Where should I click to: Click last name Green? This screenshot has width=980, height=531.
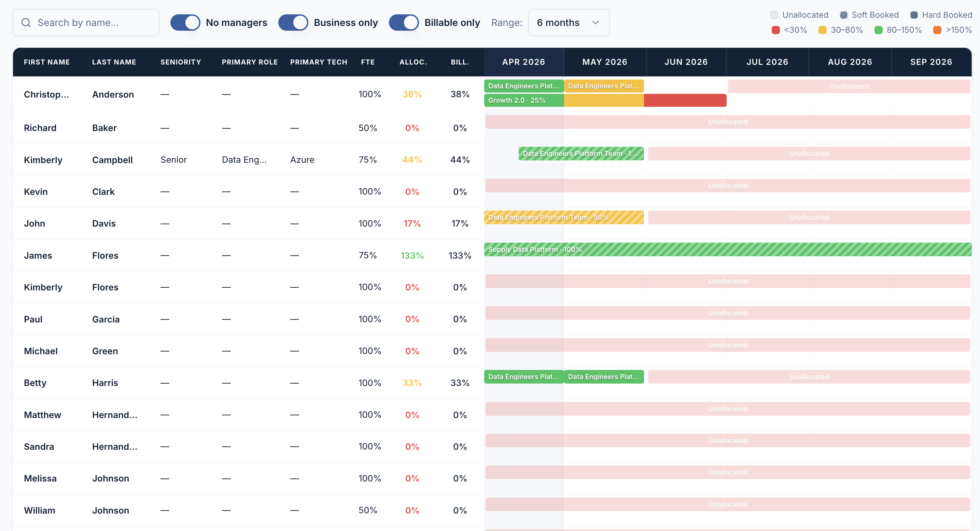[105, 351]
